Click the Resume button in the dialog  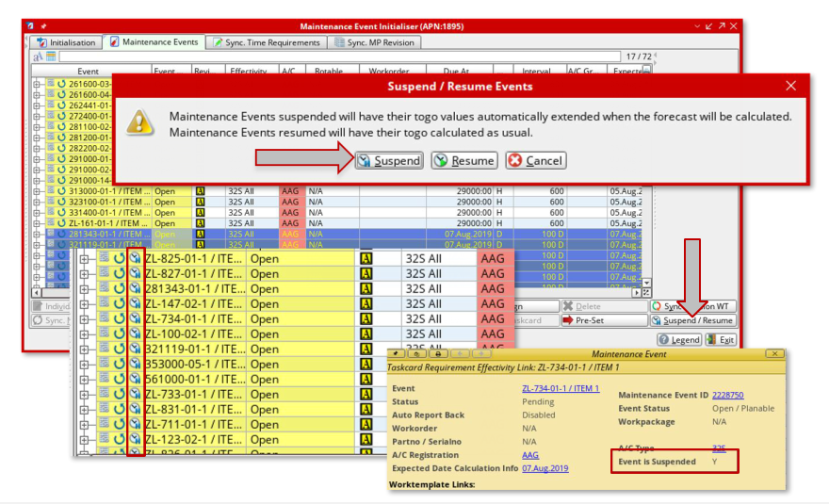point(464,160)
